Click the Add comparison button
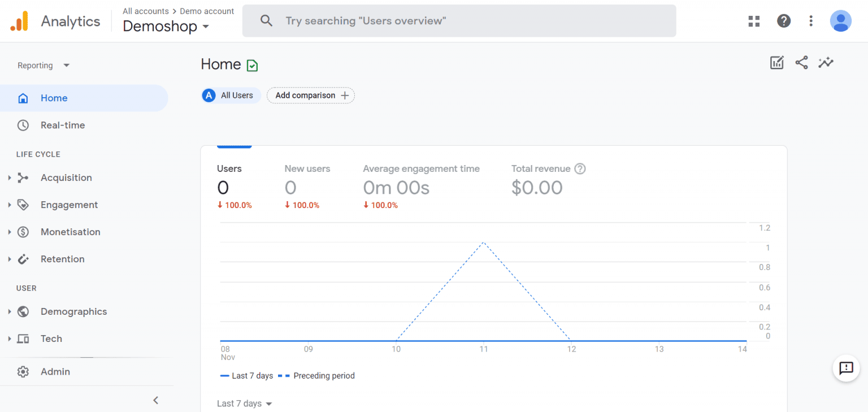The width and height of the screenshot is (868, 412). point(311,96)
